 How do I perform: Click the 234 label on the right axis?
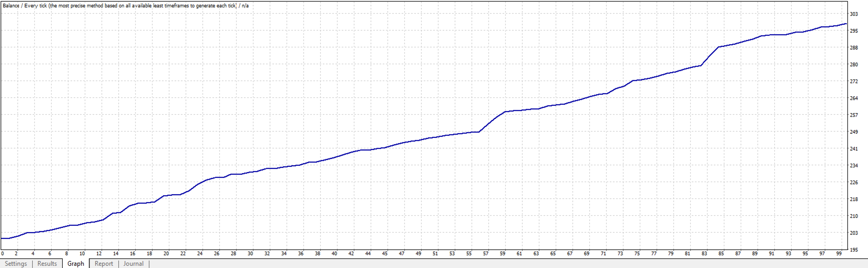[x=854, y=165]
